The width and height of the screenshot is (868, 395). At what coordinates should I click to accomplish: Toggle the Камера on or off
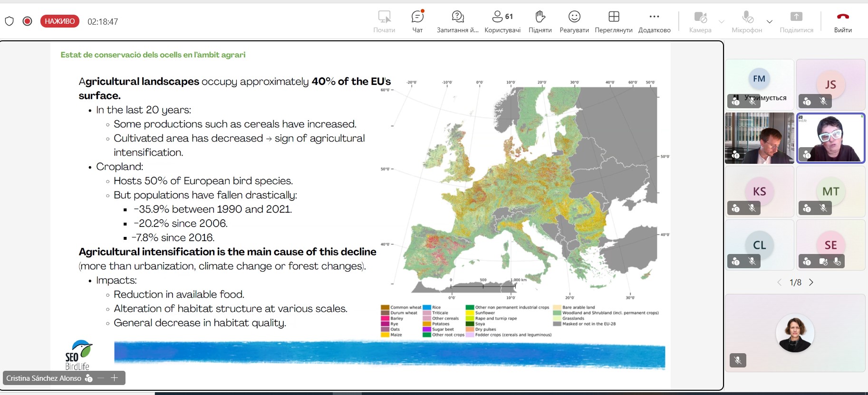coord(700,21)
